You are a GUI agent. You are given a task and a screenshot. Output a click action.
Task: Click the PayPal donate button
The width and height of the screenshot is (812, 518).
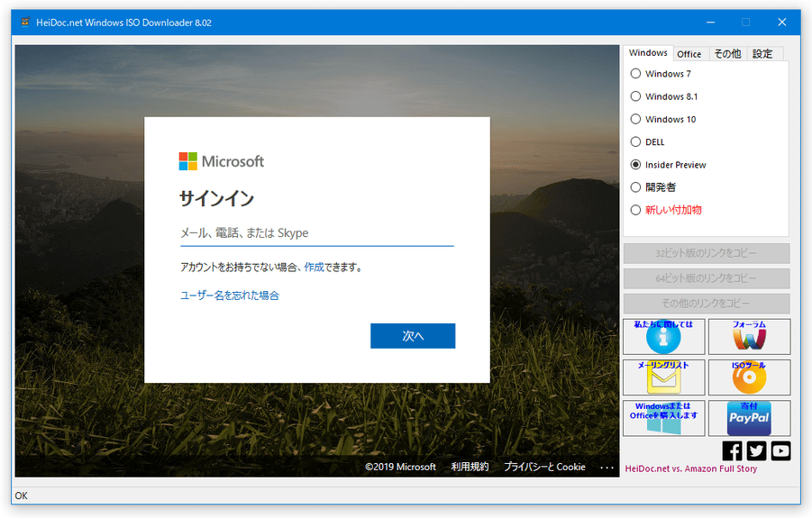[x=749, y=418]
